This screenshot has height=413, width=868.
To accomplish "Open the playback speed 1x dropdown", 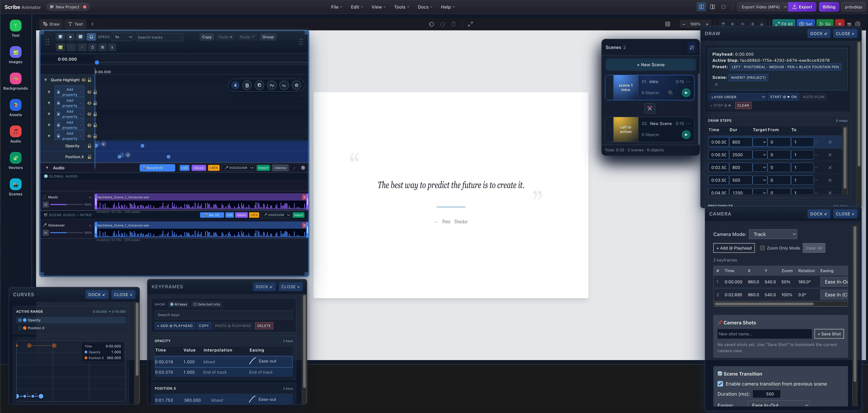I will pyautogui.click(x=123, y=37).
